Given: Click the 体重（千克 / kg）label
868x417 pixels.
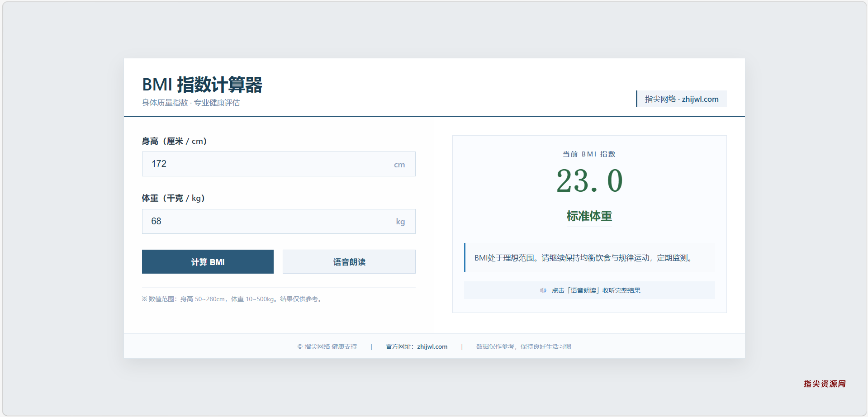Looking at the screenshot, I should pyautogui.click(x=173, y=198).
